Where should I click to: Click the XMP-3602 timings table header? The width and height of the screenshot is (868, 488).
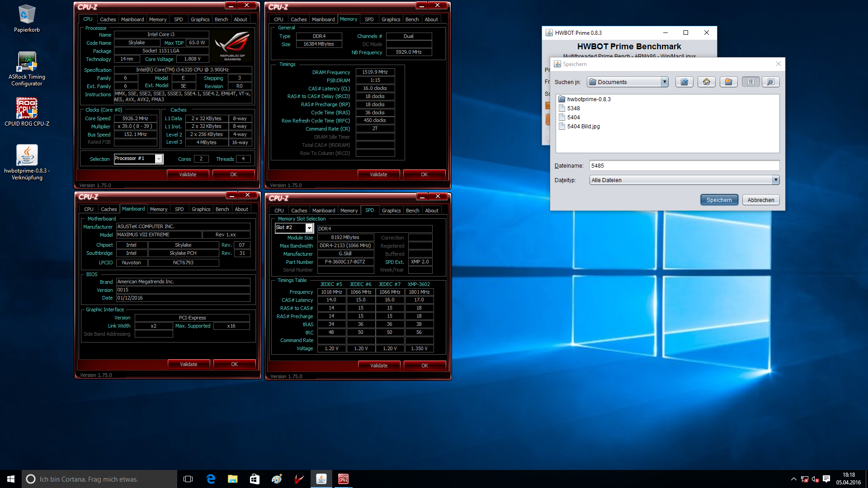tap(419, 284)
